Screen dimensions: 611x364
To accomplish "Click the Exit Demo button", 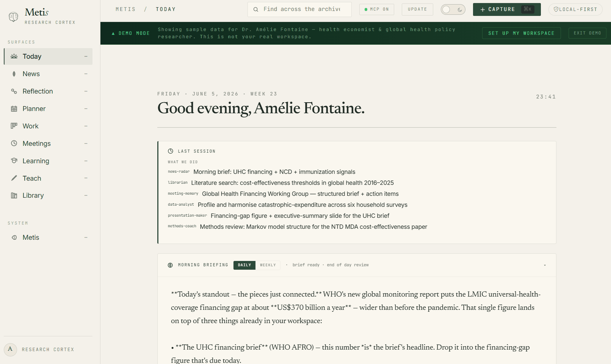I will click(x=587, y=33).
